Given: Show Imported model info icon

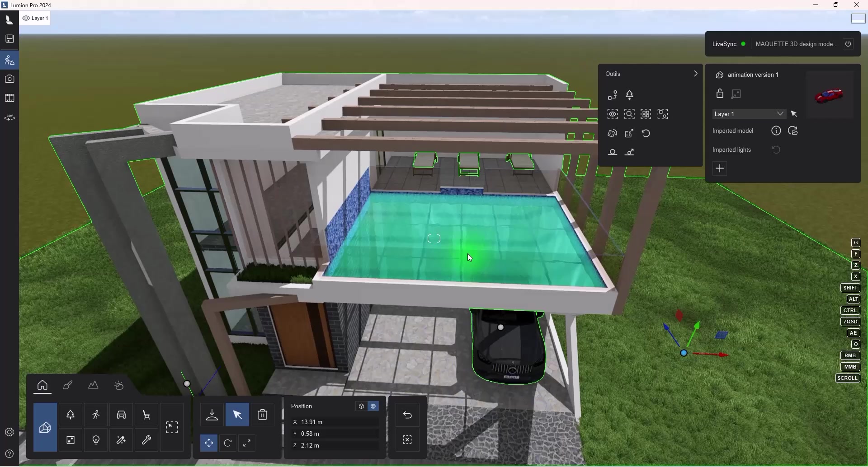Looking at the screenshot, I should 776,131.
